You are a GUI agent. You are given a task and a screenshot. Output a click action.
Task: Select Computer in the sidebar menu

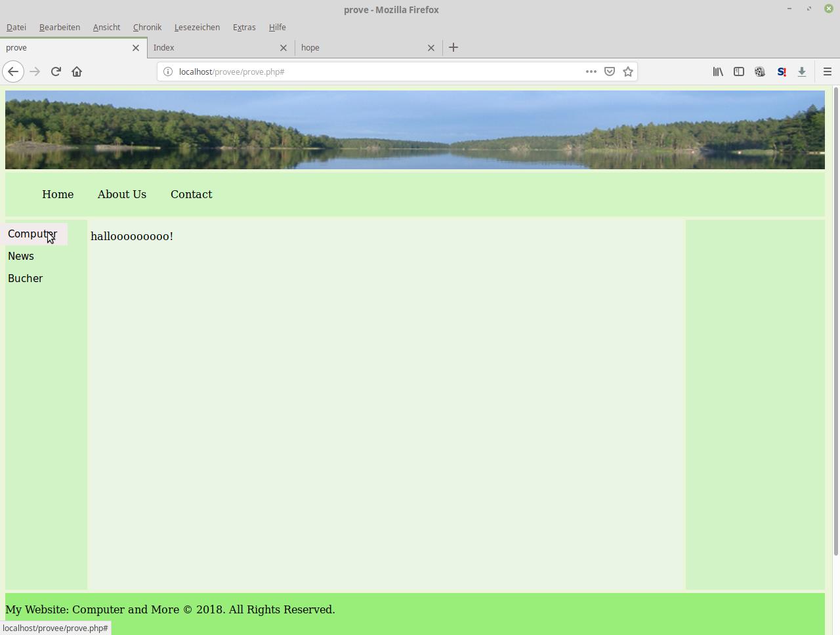click(x=31, y=234)
